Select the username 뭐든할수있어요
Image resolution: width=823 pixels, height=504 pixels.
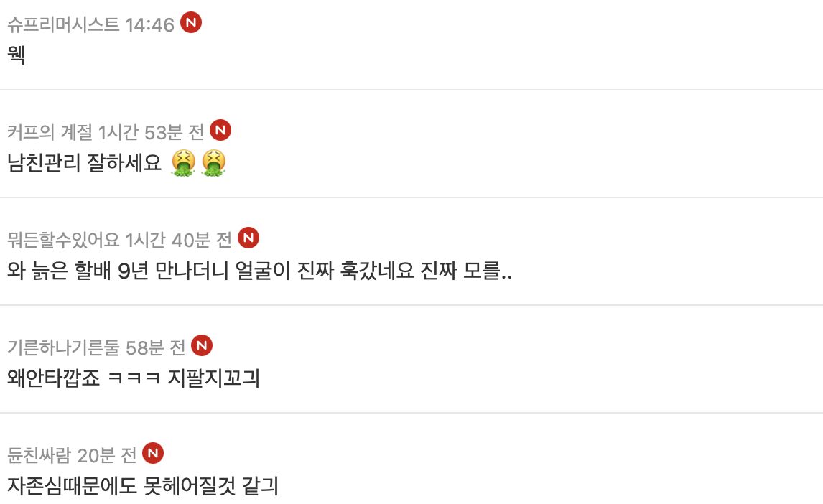click(63, 239)
